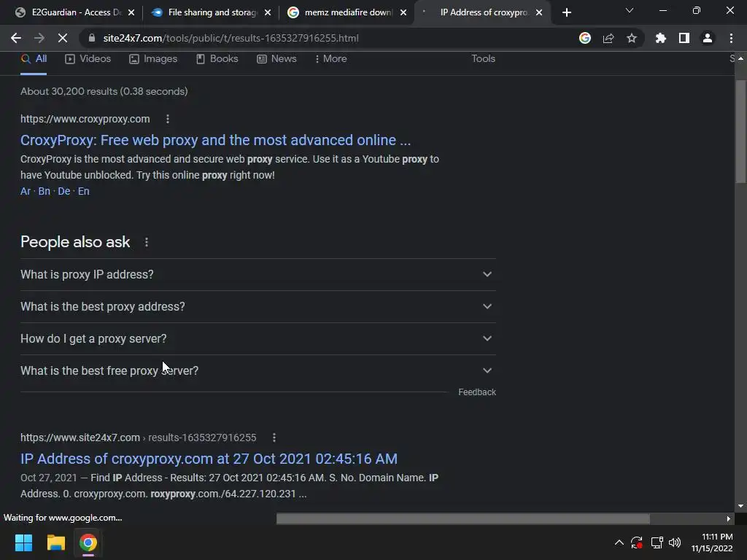Toggle the browser side panel
Viewport: 747px width, 560px height.
(684, 38)
